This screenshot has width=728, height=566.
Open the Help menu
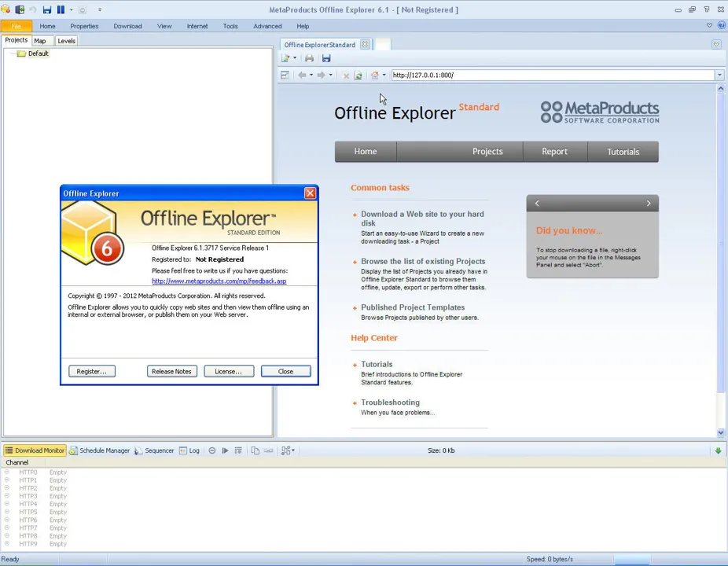(x=303, y=26)
